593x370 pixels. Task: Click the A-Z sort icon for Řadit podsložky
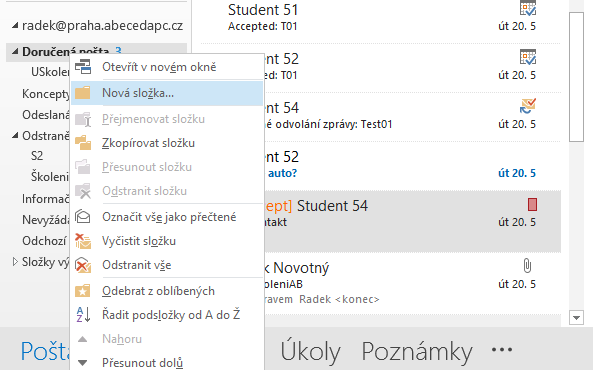[83, 315]
